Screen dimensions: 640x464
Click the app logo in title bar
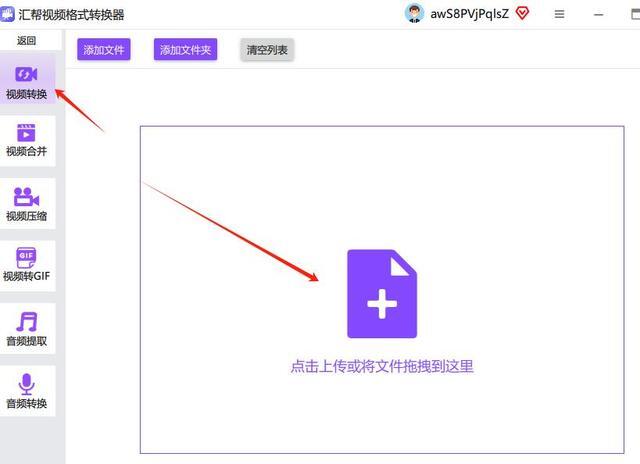(x=7, y=14)
